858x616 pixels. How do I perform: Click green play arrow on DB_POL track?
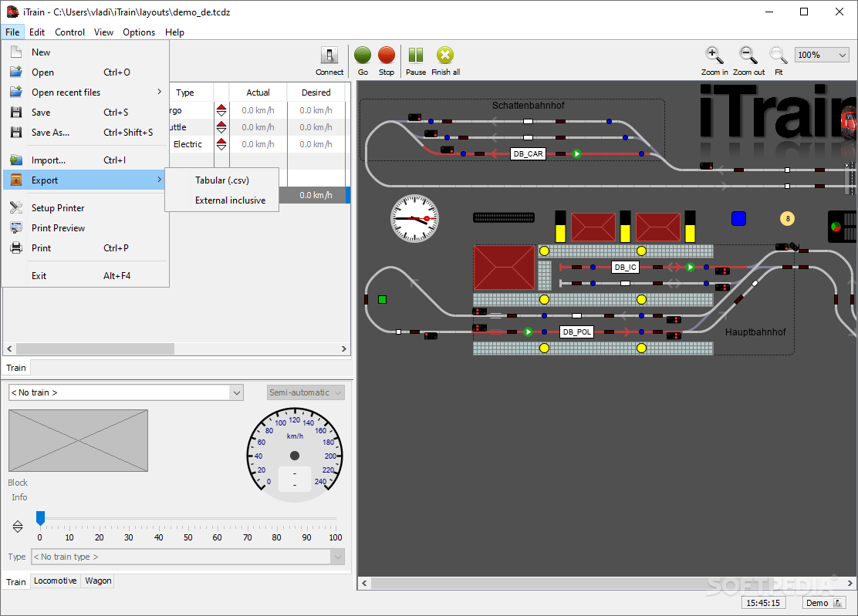point(528,332)
